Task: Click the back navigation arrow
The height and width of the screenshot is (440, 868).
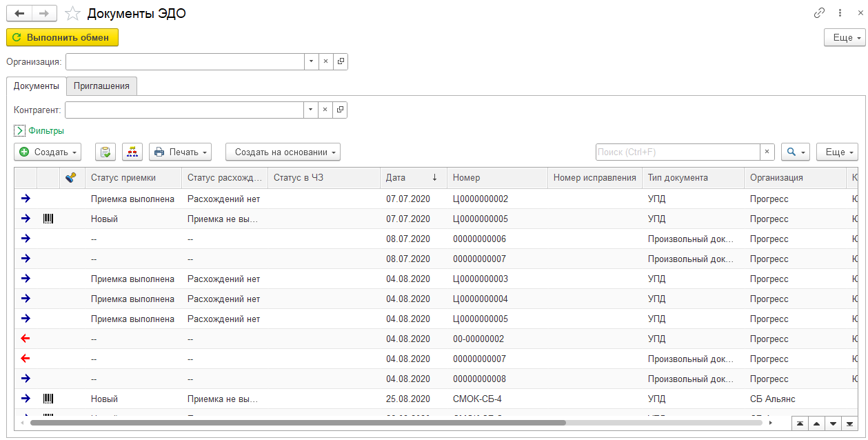Action: (x=19, y=13)
